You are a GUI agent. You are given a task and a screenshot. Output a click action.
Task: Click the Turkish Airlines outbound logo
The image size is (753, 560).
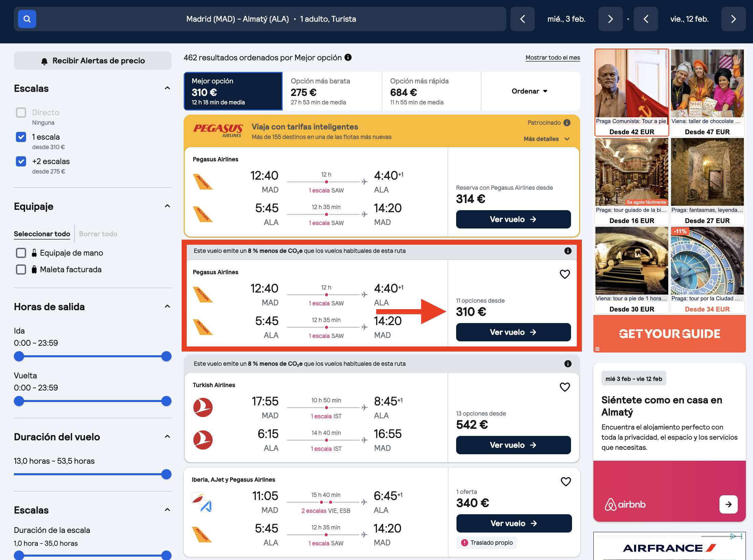(x=203, y=407)
